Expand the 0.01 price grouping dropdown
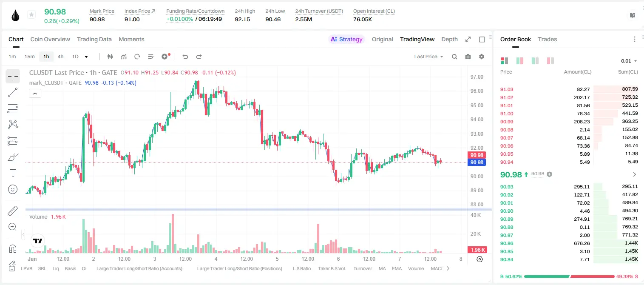The width and height of the screenshot is (644, 285). pyautogui.click(x=629, y=61)
